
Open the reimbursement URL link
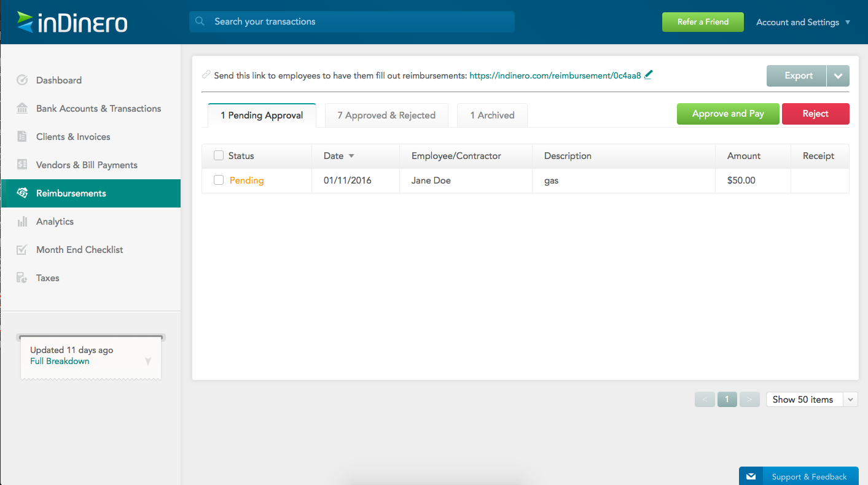555,76
